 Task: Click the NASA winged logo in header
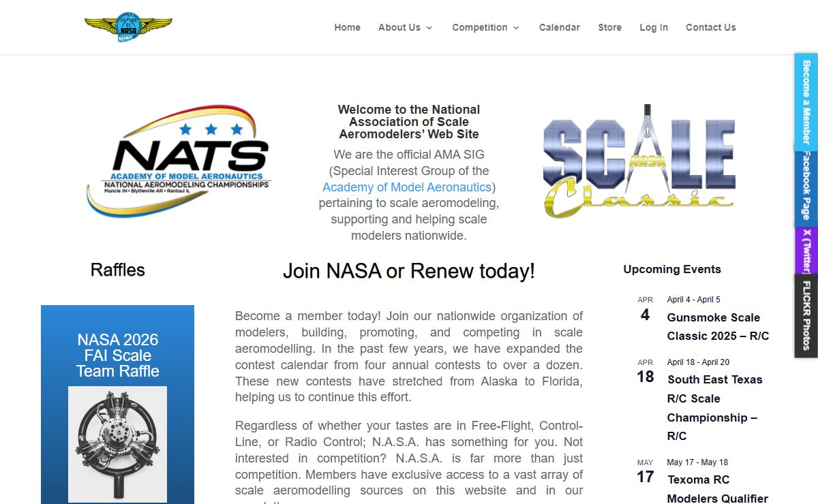point(128,27)
